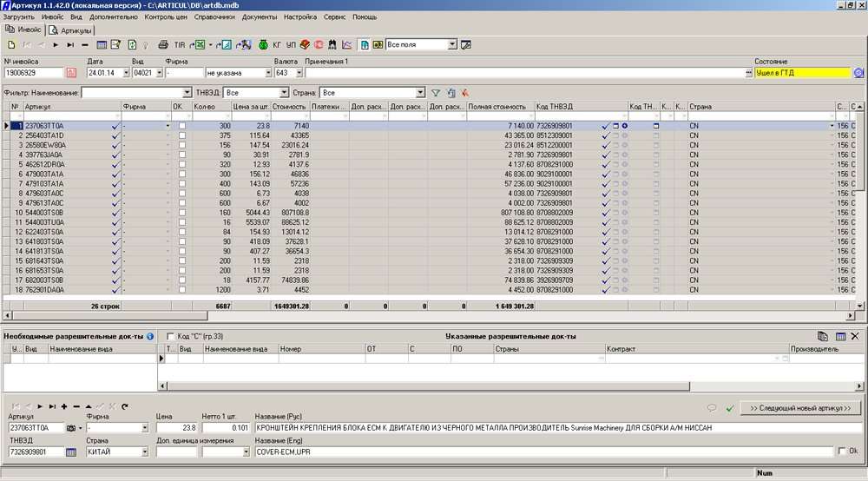Image resolution: width=868 pixels, height=481 pixels.
Task: Toggle OK checkbox for row 26580EW80A
Action: click(x=182, y=146)
